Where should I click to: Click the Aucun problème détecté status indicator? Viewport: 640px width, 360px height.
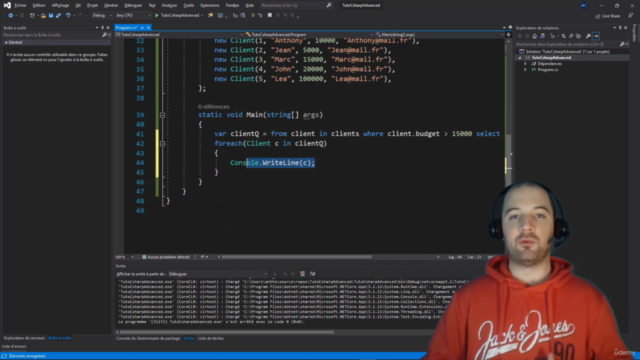tap(166, 257)
